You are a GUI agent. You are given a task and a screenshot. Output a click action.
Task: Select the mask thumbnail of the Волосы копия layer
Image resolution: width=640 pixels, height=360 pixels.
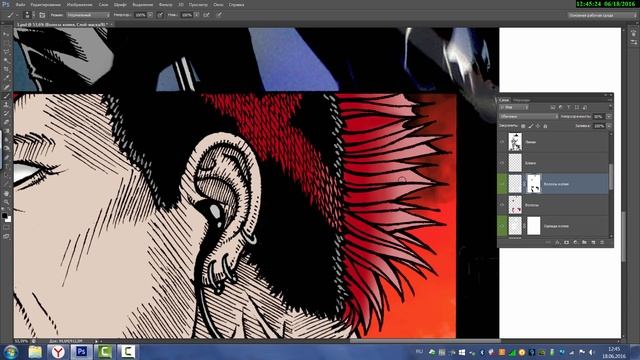point(533,184)
